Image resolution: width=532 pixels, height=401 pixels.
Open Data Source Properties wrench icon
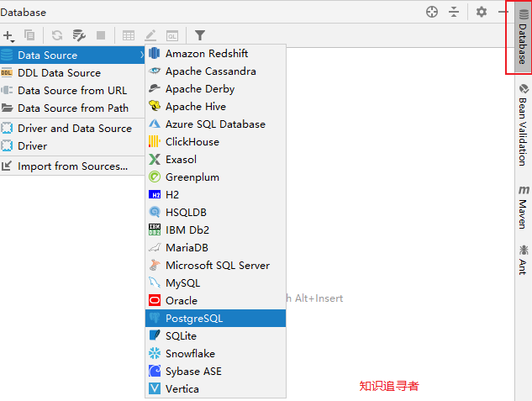tap(79, 35)
